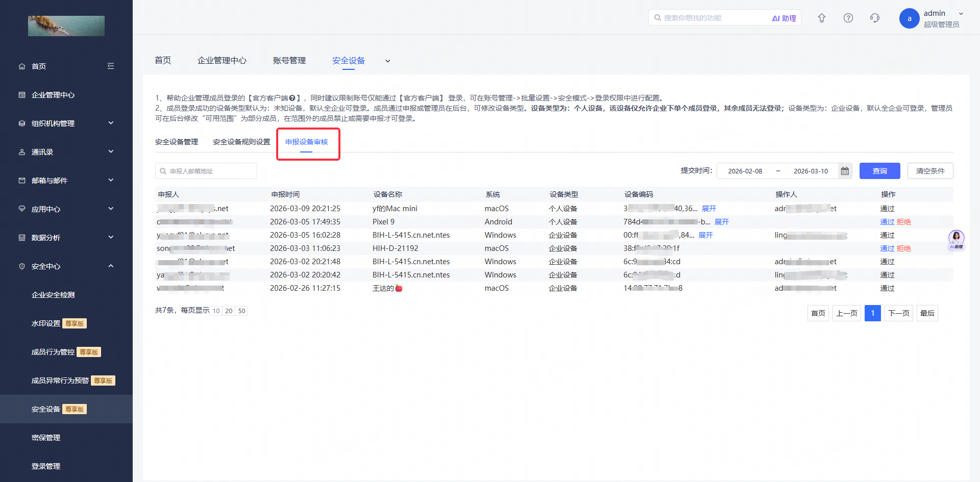Screen dimensions: 980x482
Task: Expand the 通讯录 submenu chevron
Action: [111, 151]
